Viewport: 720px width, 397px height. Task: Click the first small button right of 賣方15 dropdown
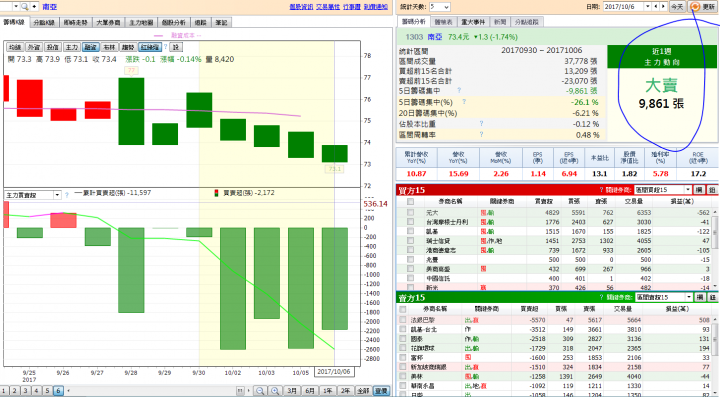coord(700,297)
